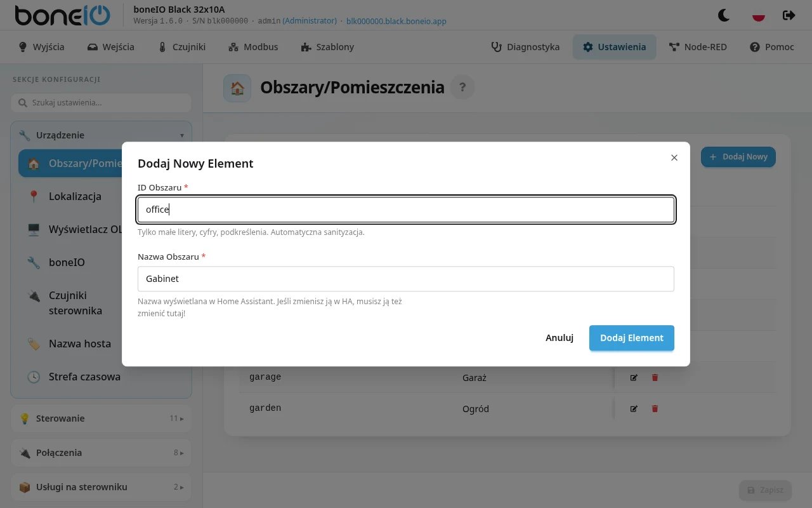The height and width of the screenshot is (508, 812).
Task: Toggle dark mode moon icon
Action: coord(724,15)
